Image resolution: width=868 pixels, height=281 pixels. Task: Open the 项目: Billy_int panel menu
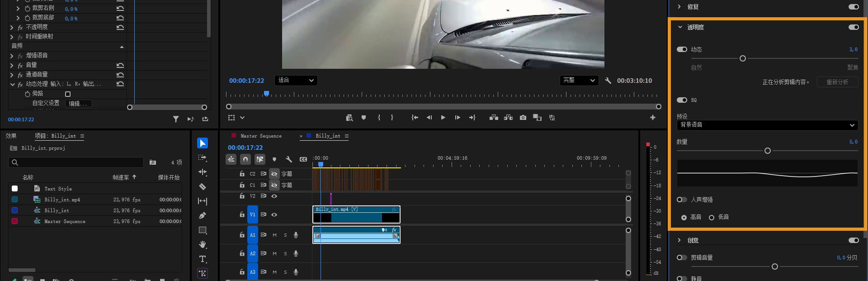pos(82,136)
